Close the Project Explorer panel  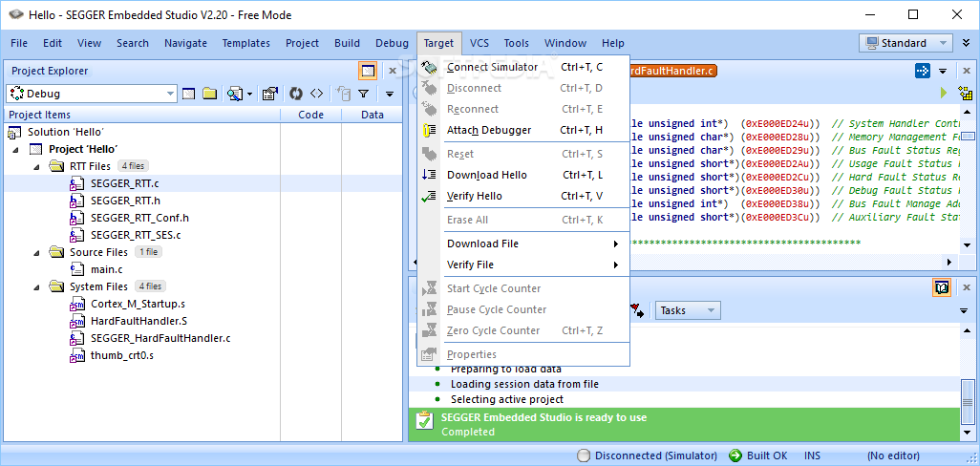tap(393, 71)
